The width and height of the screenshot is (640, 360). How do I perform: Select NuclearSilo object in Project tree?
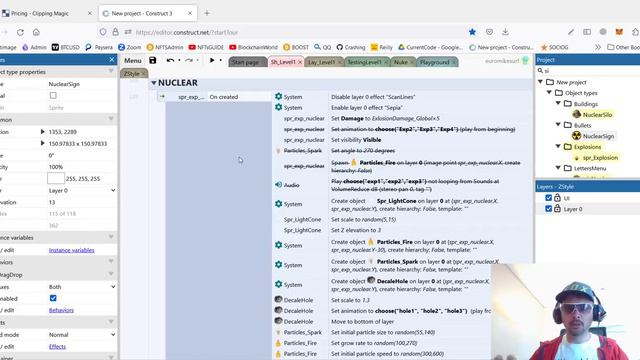(597, 115)
